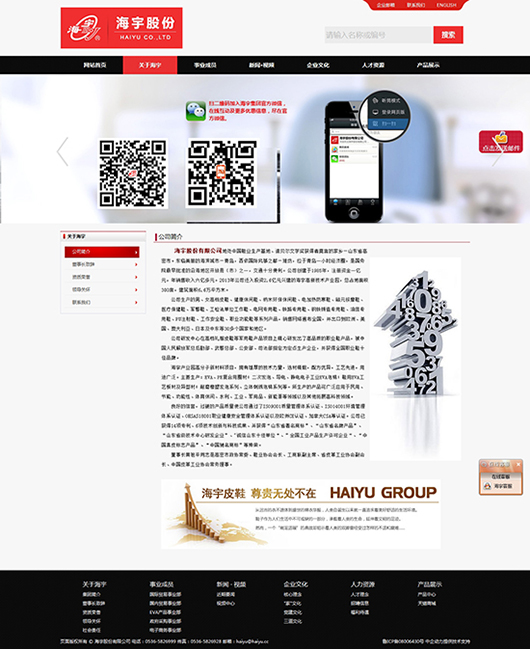Click the 海宇客服 QQ service icon
This screenshot has width=530, height=649.
point(487,486)
